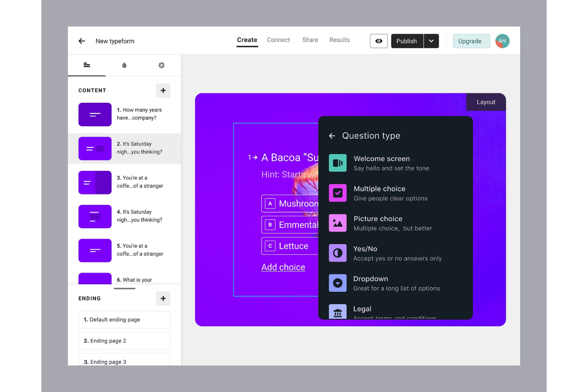
Task: Open Ending page 3
Action: point(124,360)
